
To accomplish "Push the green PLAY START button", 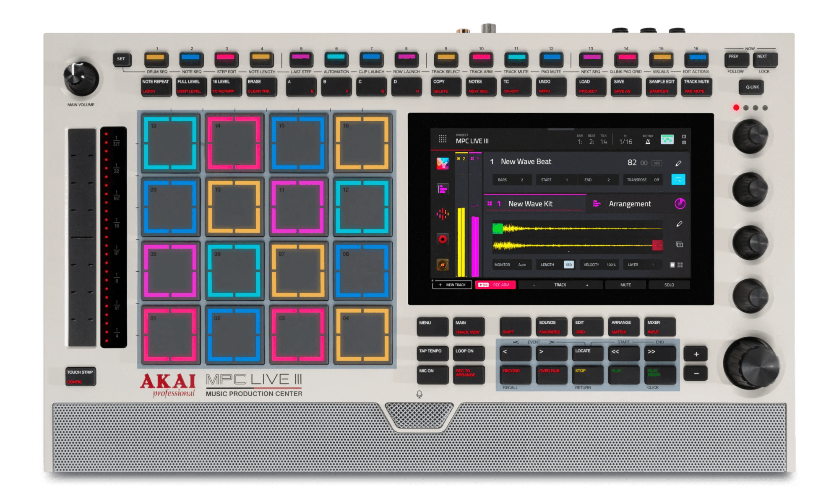I will (x=660, y=374).
